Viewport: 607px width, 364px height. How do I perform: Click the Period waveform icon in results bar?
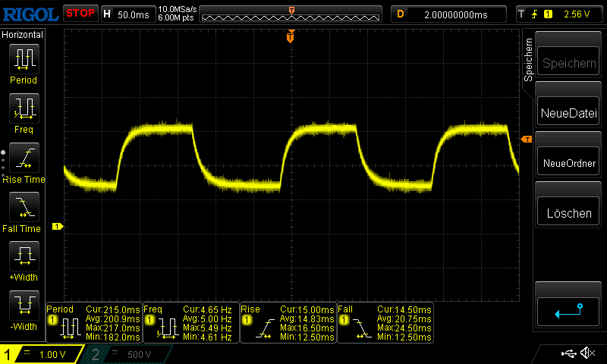click(70, 329)
